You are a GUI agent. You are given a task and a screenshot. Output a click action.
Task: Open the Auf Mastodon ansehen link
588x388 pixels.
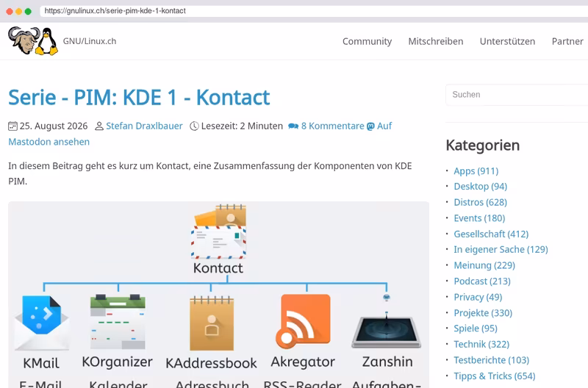coord(49,142)
